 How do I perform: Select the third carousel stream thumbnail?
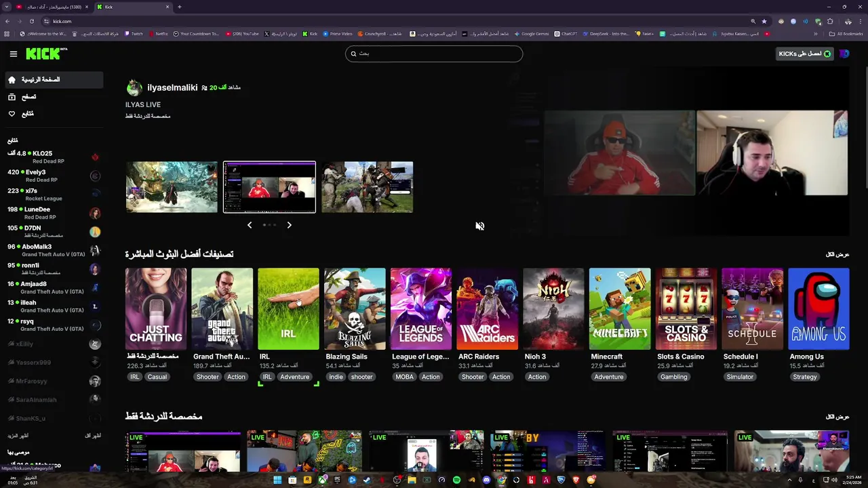[x=367, y=187]
